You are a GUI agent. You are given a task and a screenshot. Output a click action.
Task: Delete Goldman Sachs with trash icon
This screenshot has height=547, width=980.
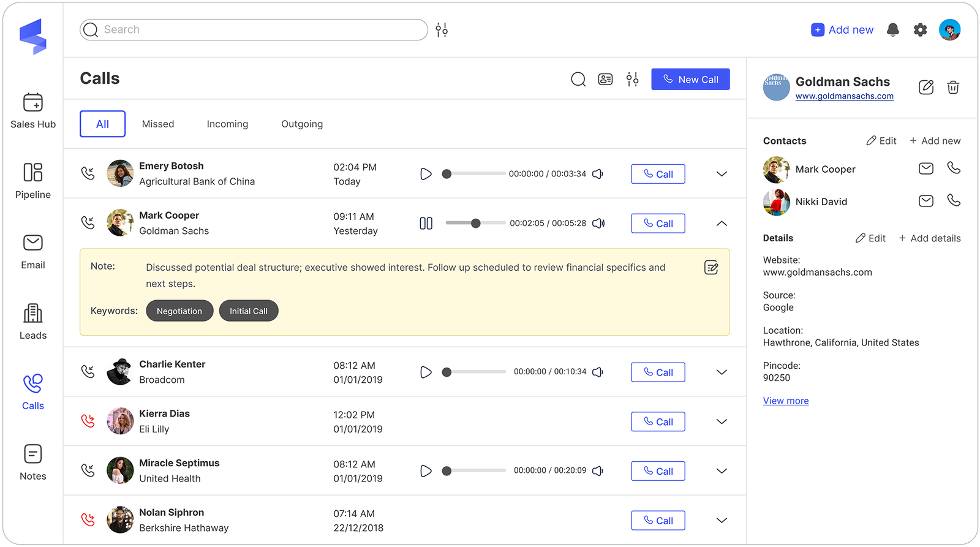(953, 88)
